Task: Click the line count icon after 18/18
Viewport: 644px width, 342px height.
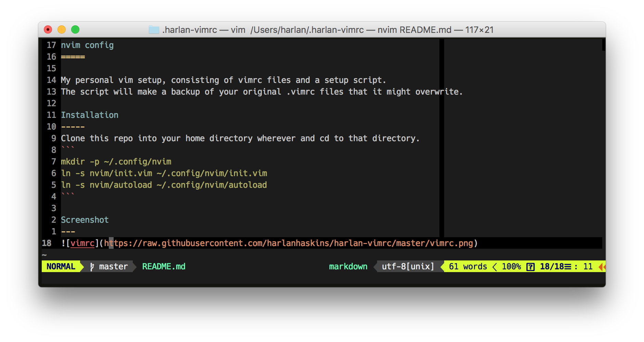Action: click(568, 267)
